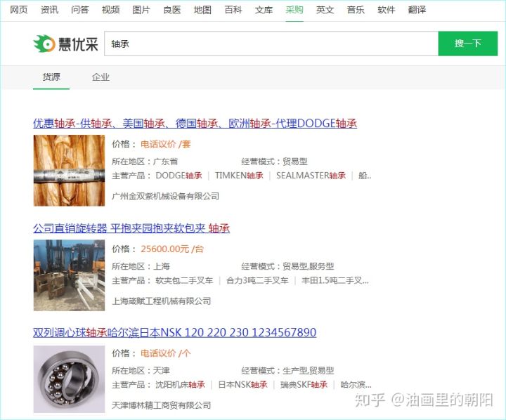Select the 货源 tab
The width and height of the screenshot is (506, 420).
[x=51, y=77]
